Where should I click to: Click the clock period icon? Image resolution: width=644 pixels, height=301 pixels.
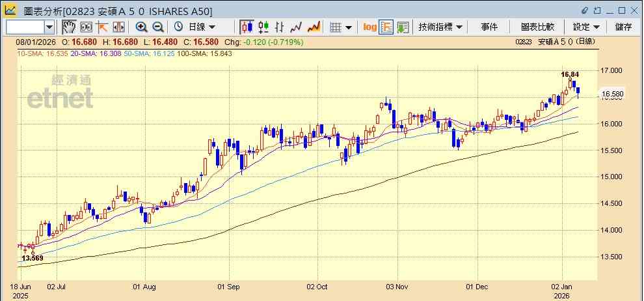[x=178, y=27]
